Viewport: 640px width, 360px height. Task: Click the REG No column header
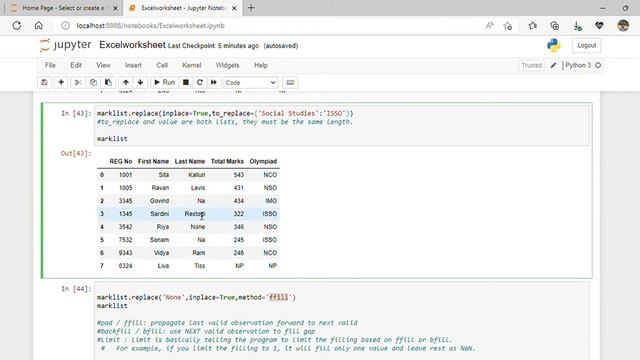pyautogui.click(x=120, y=161)
